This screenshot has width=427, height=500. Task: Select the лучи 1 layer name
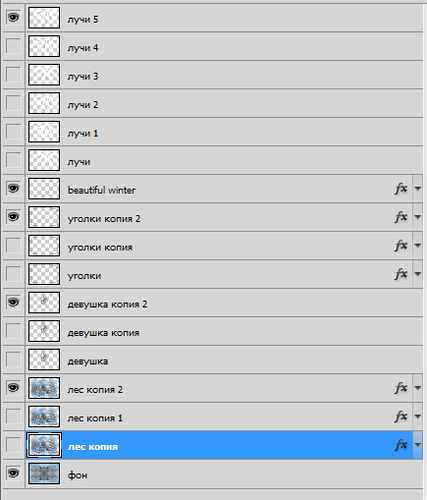83,133
